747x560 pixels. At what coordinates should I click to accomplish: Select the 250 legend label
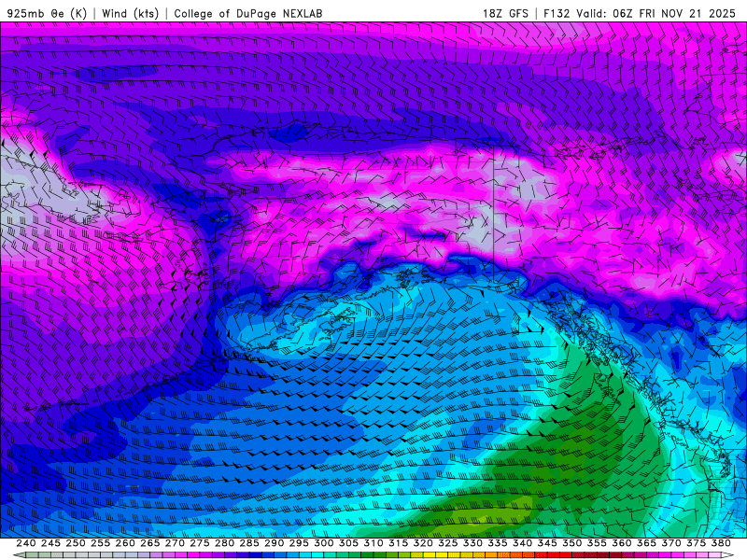(x=76, y=543)
